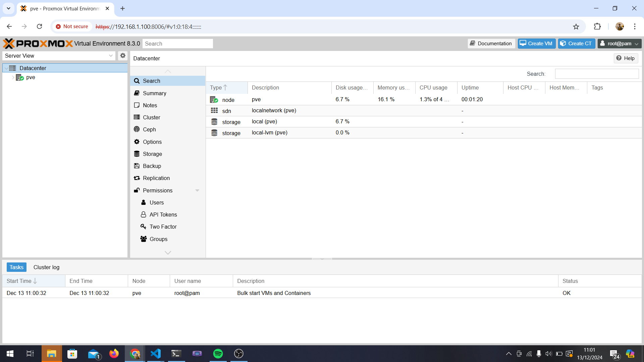Click the sdn grid icon
Viewport: 644px width, 362px height.
[x=214, y=110]
